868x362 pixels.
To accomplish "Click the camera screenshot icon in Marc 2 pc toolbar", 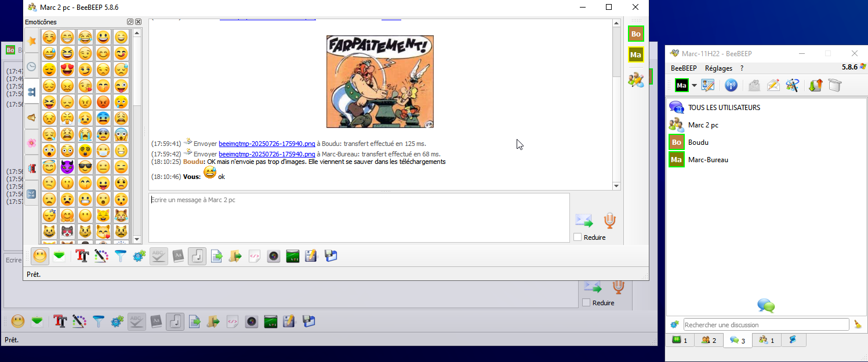I will pos(274,255).
